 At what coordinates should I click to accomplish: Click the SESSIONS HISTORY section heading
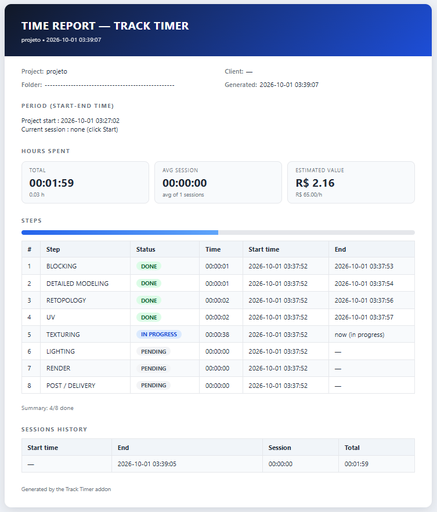click(54, 429)
